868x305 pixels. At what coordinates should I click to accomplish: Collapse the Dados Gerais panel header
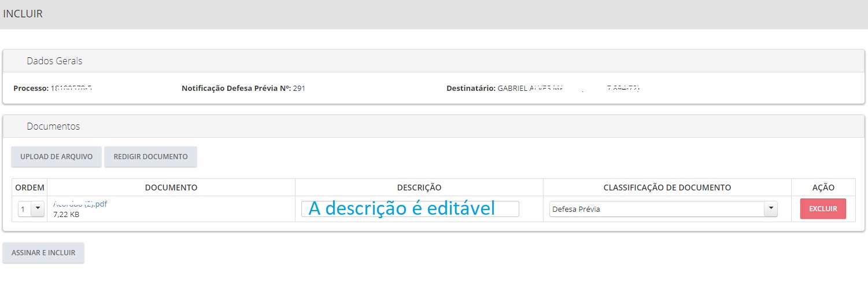click(x=429, y=61)
